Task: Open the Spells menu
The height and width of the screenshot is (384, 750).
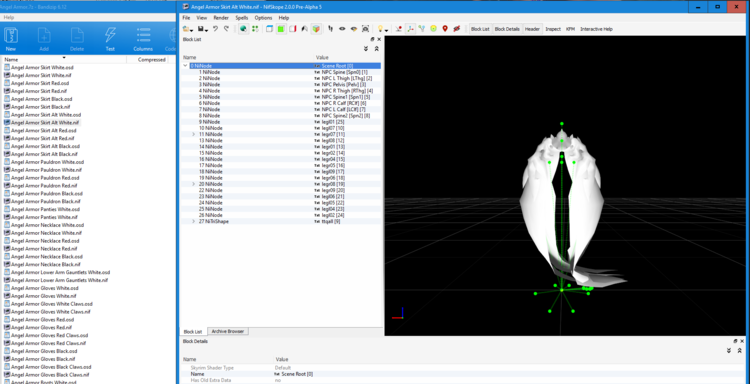Action: tap(242, 18)
